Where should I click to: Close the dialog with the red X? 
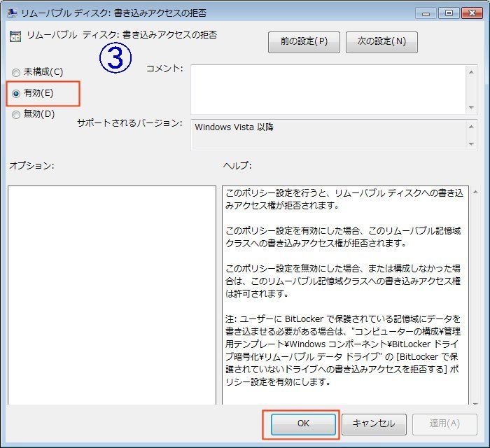[x=472, y=13]
